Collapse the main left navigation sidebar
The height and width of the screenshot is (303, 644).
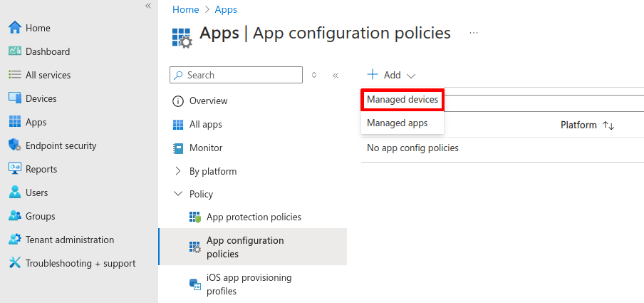click(x=148, y=6)
